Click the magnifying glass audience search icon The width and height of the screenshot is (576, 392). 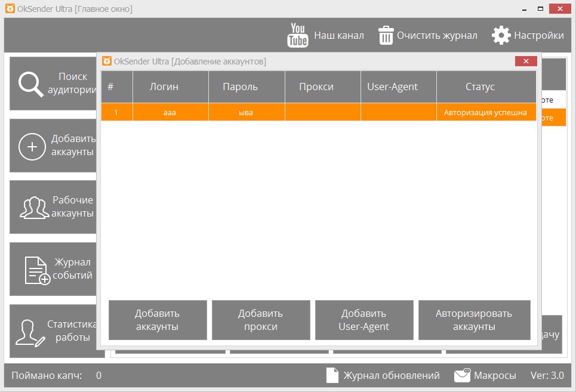coord(31,84)
